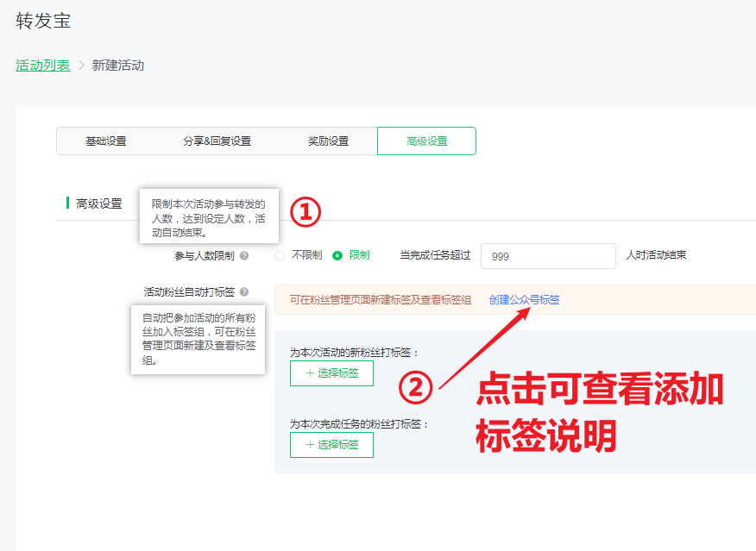
Task: Switch to 分享&回复设置 tab
Action: (x=217, y=141)
